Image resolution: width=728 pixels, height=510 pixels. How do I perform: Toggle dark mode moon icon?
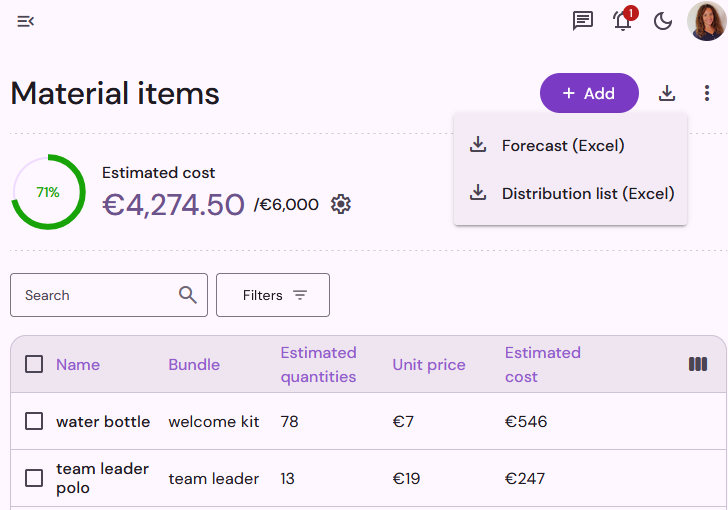point(663,21)
